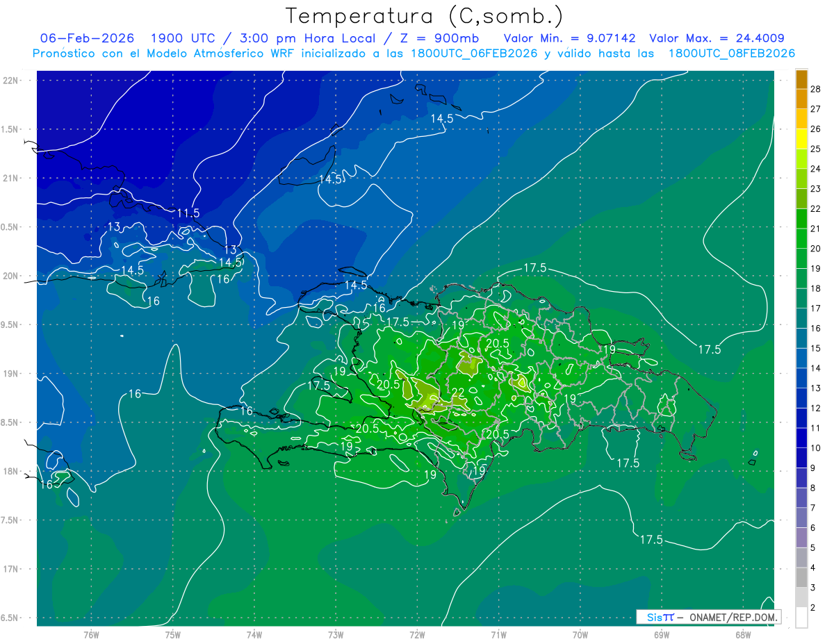Click the '1800UTC_08FEB2026' valid-until time

coord(732,53)
